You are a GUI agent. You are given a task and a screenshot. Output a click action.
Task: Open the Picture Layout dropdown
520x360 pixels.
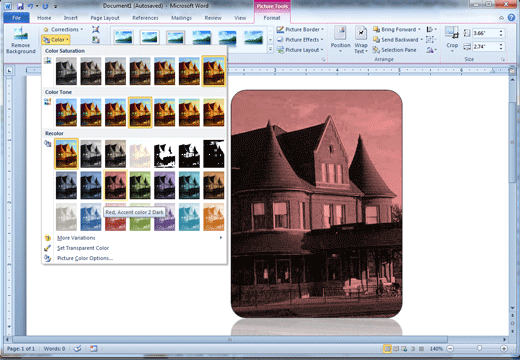(x=300, y=50)
